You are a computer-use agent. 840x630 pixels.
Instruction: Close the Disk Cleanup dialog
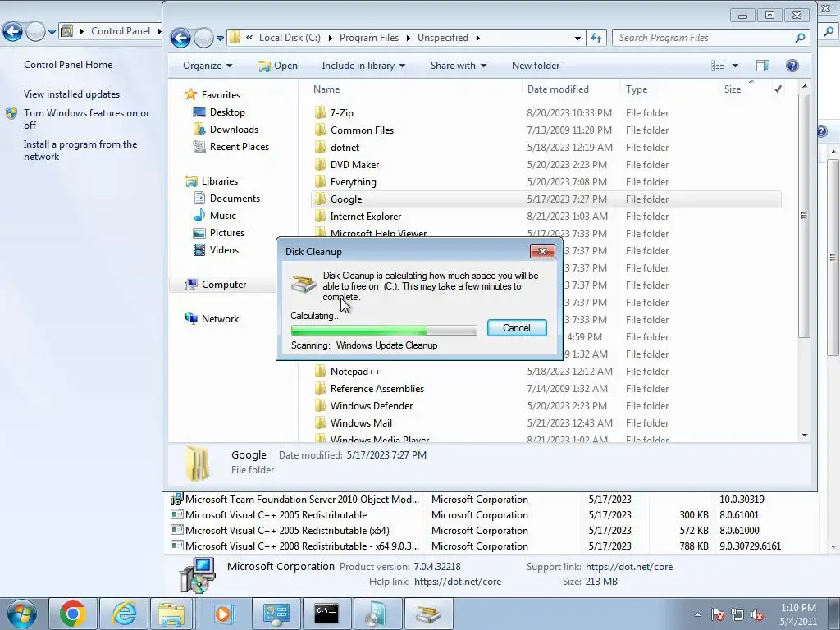[x=542, y=251]
